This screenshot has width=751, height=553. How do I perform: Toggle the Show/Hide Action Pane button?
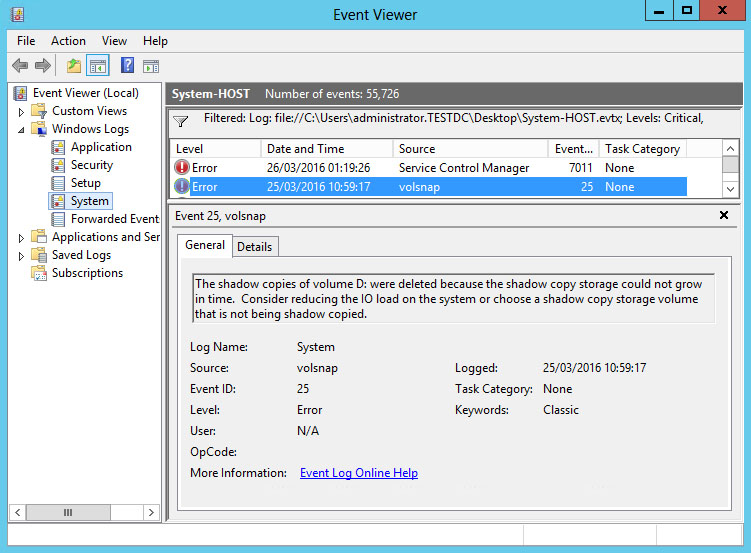tap(151, 66)
